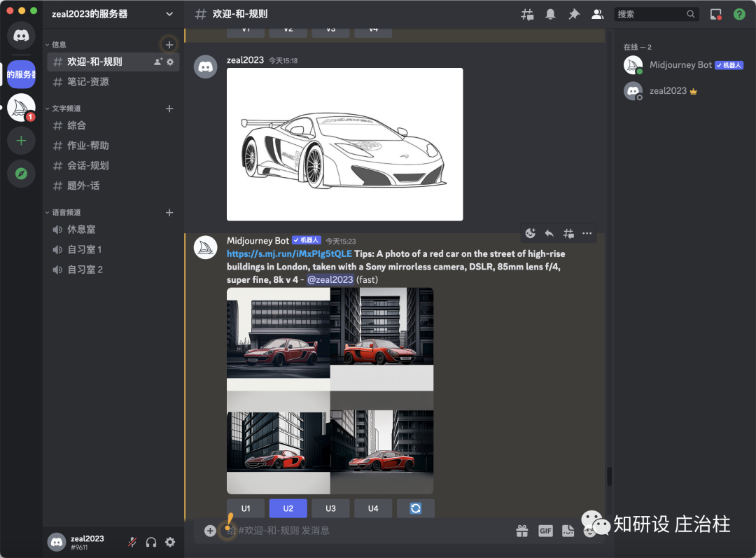Open the 会话-规划 channel
The height and width of the screenshot is (558, 756).
pos(113,166)
